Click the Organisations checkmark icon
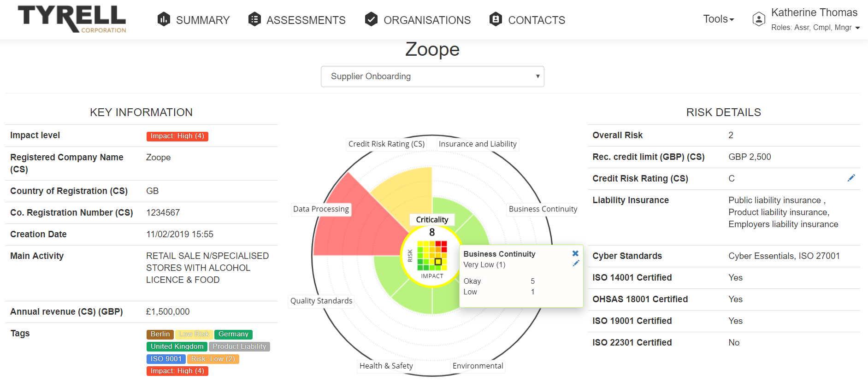This screenshot has height=381, width=868. pos(371,19)
